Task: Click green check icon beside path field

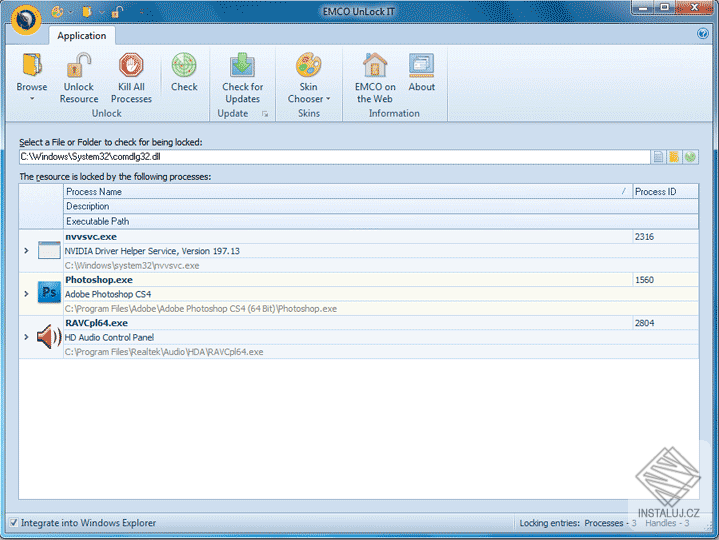Action: pos(690,157)
